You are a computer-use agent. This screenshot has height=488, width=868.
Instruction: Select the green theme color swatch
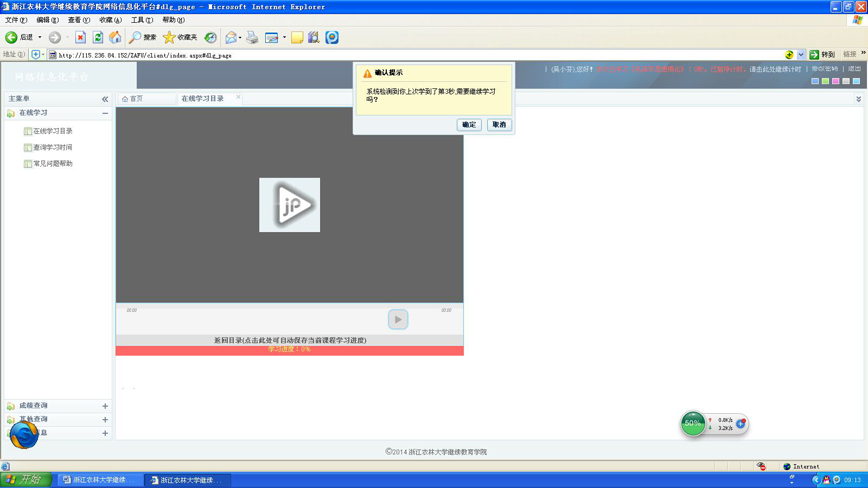click(x=825, y=81)
